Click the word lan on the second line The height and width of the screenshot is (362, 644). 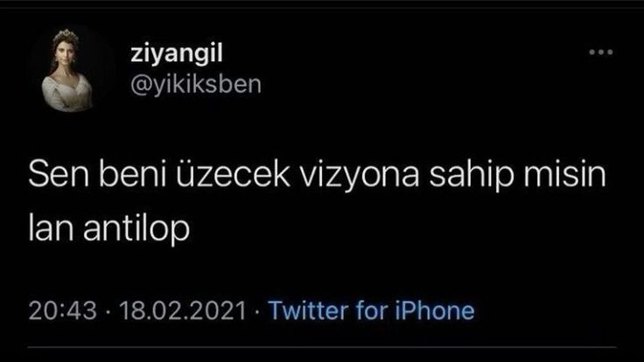coord(52,227)
